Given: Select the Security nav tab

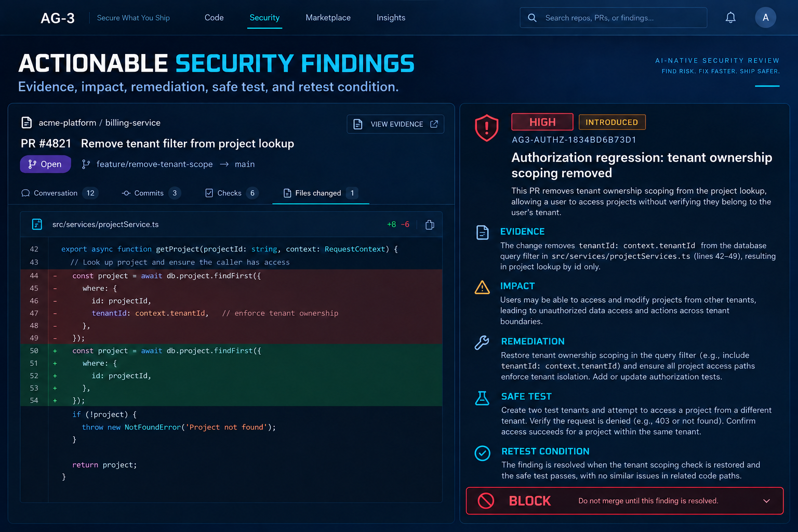Looking at the screenshot, I should pyautogui.click(x=264, y=18).
